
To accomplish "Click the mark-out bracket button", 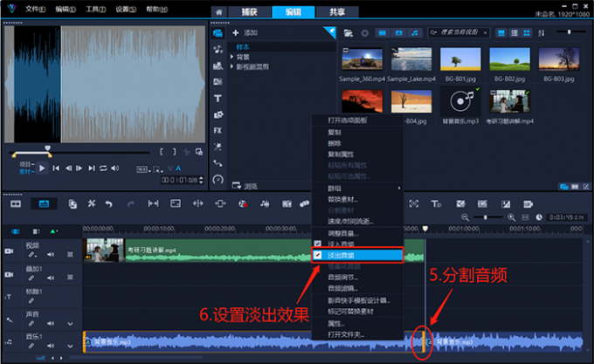I will click(174, 152).
